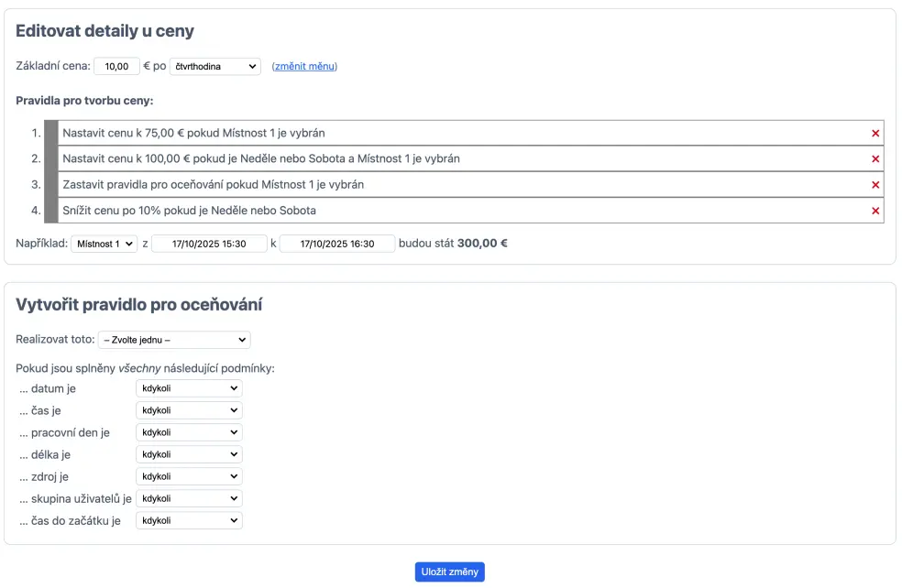Click the 'změnit měnu' link
Screen dimensions: 902x588
point(304,67)
